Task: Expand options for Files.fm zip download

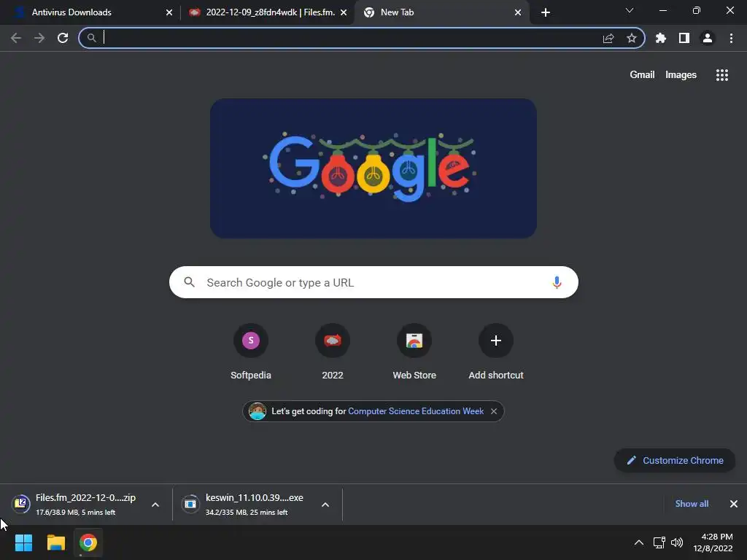Action: (155, 505)
